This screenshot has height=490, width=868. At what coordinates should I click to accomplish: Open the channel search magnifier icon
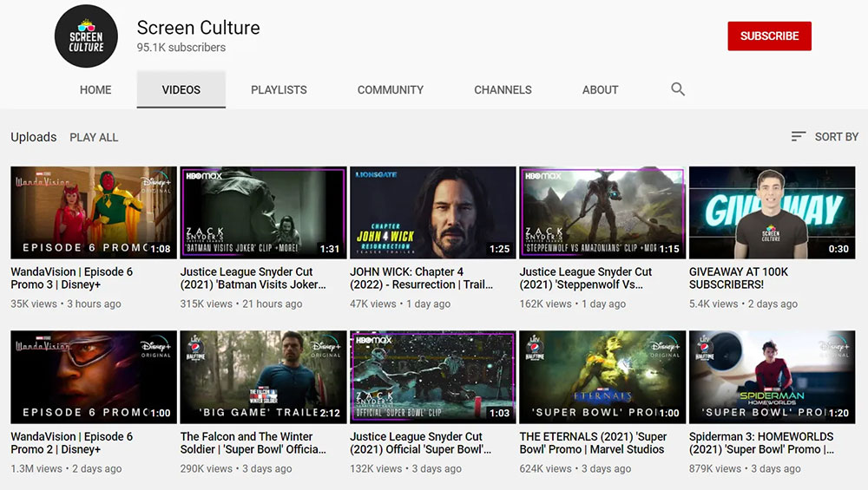[x=678, y=89]
